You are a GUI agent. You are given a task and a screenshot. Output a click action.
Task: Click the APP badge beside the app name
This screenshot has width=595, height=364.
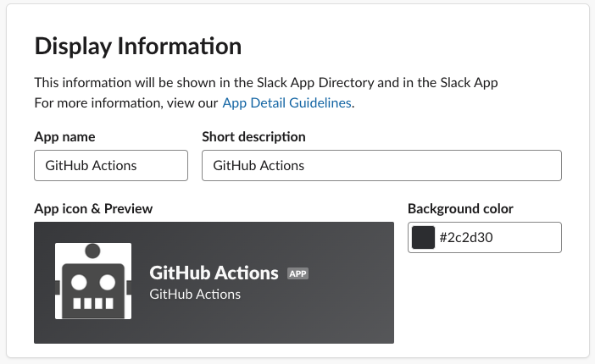click(x=297, y=273)
